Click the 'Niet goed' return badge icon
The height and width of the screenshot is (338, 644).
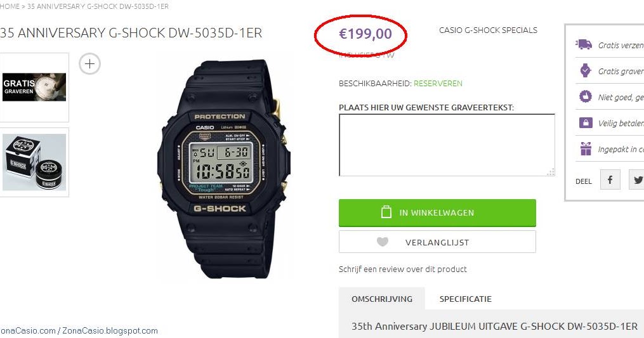[x=585, y=96]
